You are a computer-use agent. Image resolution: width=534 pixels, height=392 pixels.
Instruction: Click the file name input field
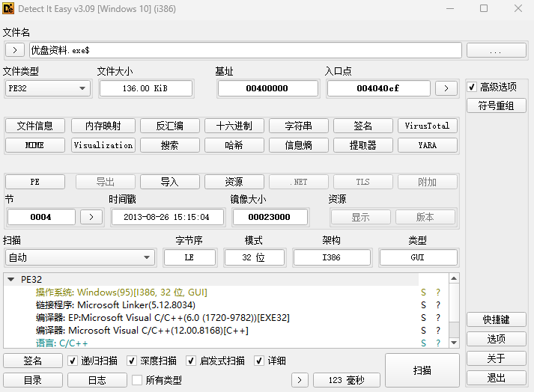pyautogui.click(x=245, y=50)
